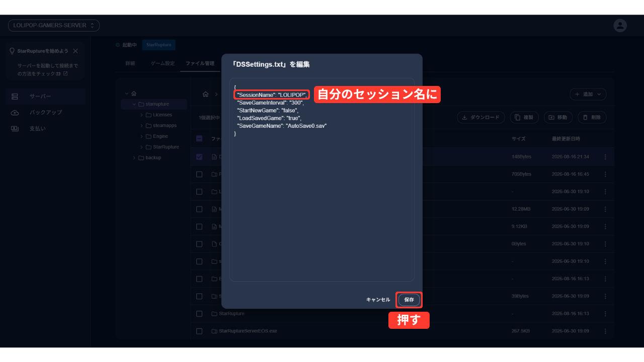Open the three-dot menu on the 705Bytes row

click(x=605, y=174)
